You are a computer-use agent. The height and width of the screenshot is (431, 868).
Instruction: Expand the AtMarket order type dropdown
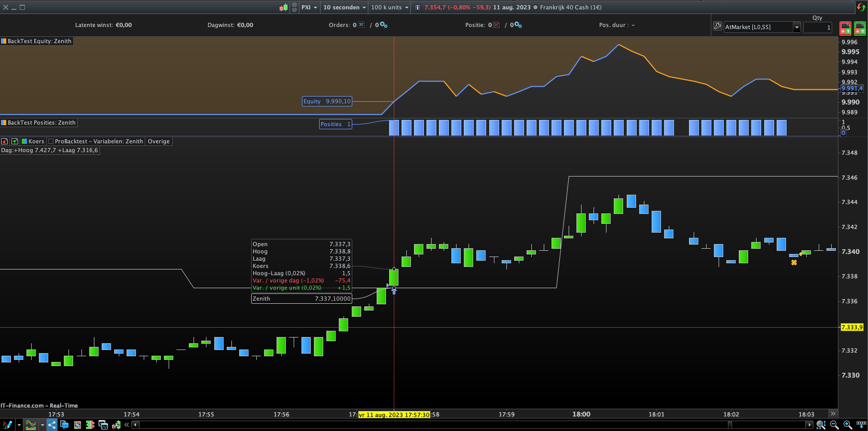[797, 27]
